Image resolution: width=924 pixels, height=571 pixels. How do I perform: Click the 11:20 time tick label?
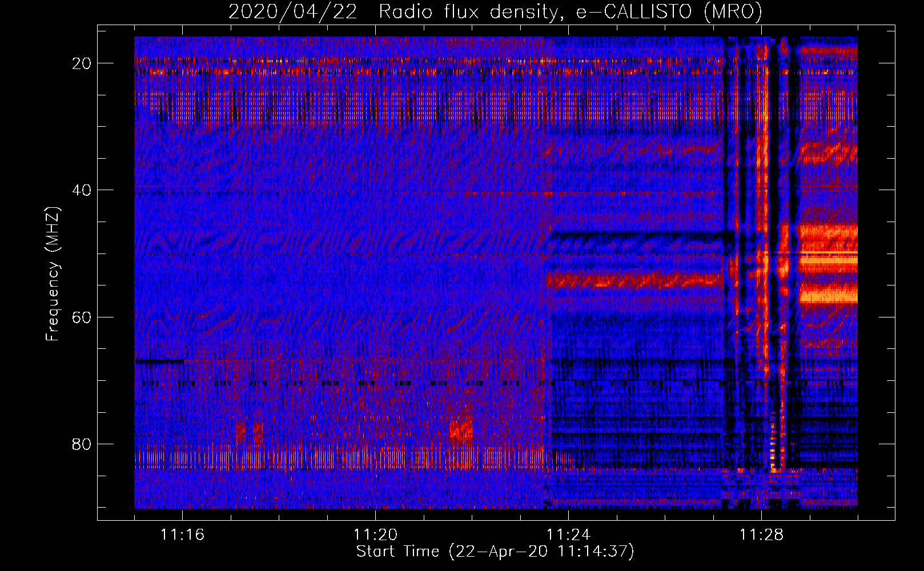[x=375, y=534]
